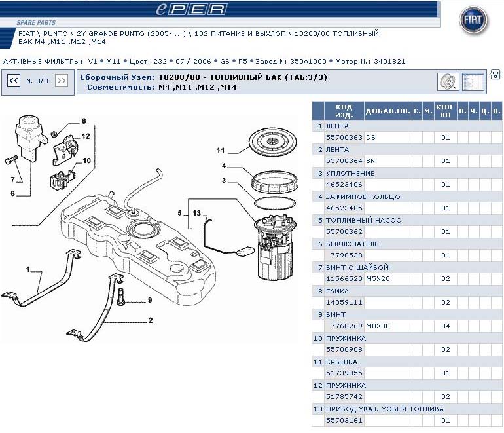Screen dimensions: 504x433
Task: Open the brake disc picture view icon
Action: 448,82
